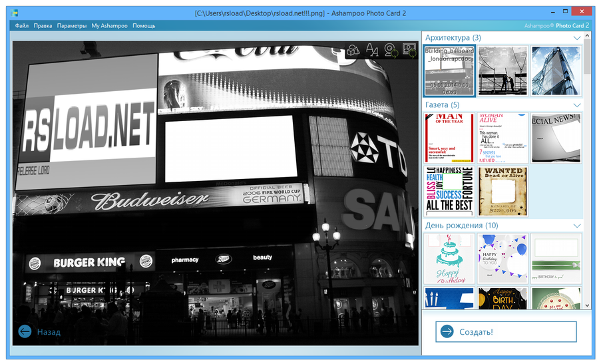Choose the Wanted Dead or Alive template
599x364 pixels.
(502, 191)
